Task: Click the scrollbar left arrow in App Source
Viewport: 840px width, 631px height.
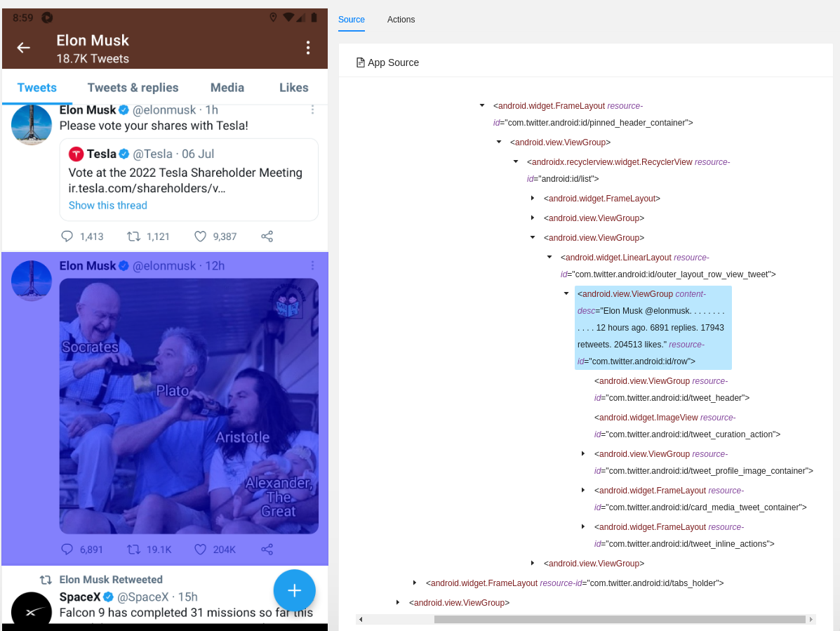Action: click(x=361, y=620)
